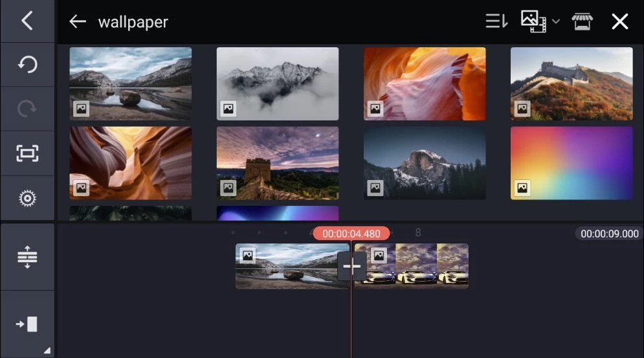Click the 00:00:04.480 playhead time marker
The width and height of the screenshot is (644, 358).
[351, 234]
